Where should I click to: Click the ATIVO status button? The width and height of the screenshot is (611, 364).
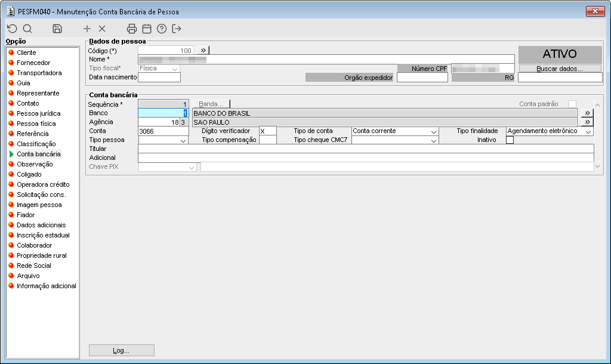[x=560, y=54]
